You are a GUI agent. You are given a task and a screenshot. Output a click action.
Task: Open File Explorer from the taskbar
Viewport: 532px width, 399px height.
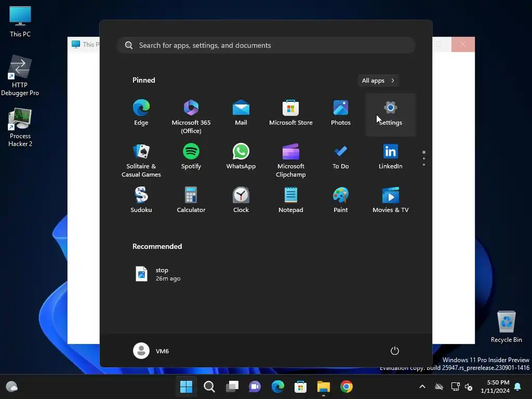pyautogui.click(x=323, y=387)
